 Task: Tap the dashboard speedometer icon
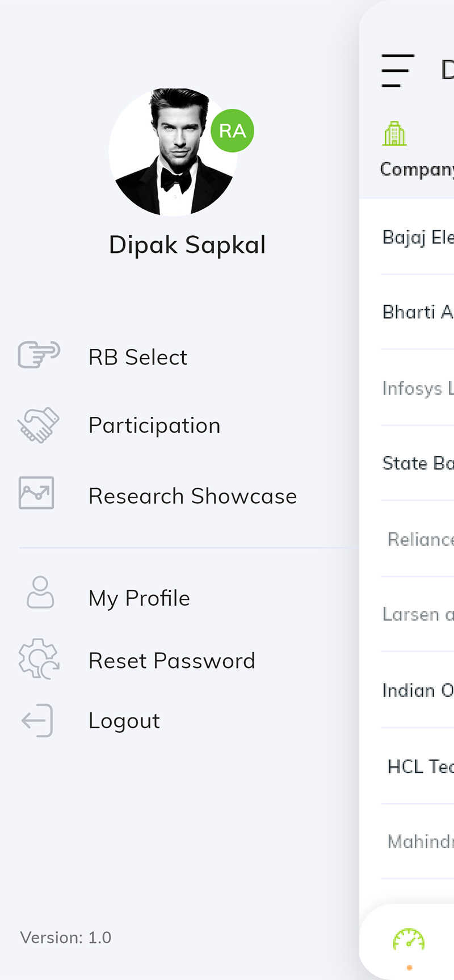click(x=409, y=940)
